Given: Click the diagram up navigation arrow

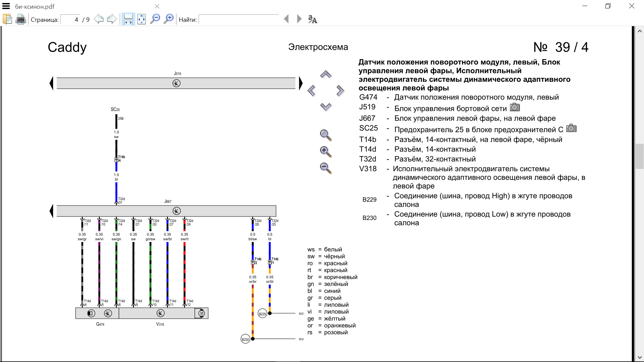Looking at the screenshot, I should (326, 74).
